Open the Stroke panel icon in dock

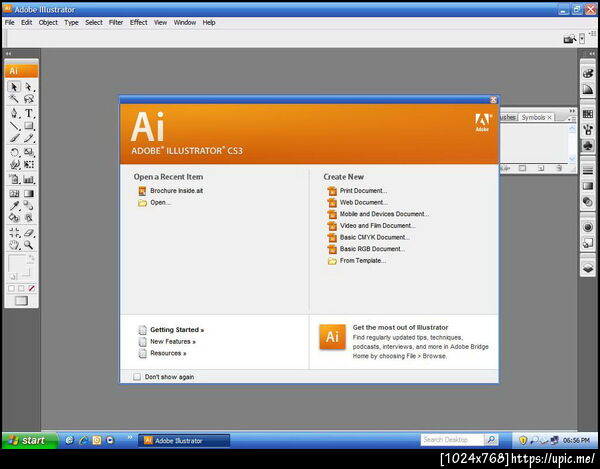click(x=588, y=170)
